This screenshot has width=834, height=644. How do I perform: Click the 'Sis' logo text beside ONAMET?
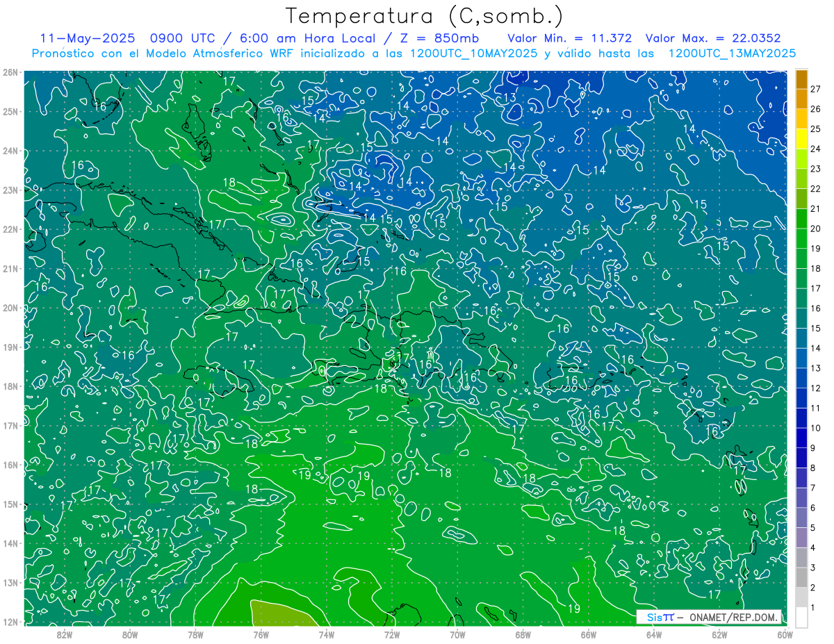(655, 617)
